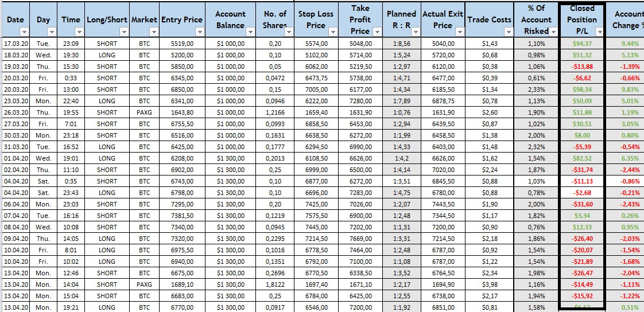Open the Day column filter dropdown
The width and height of the screenshot is (644, 312).
coord(52,32)
